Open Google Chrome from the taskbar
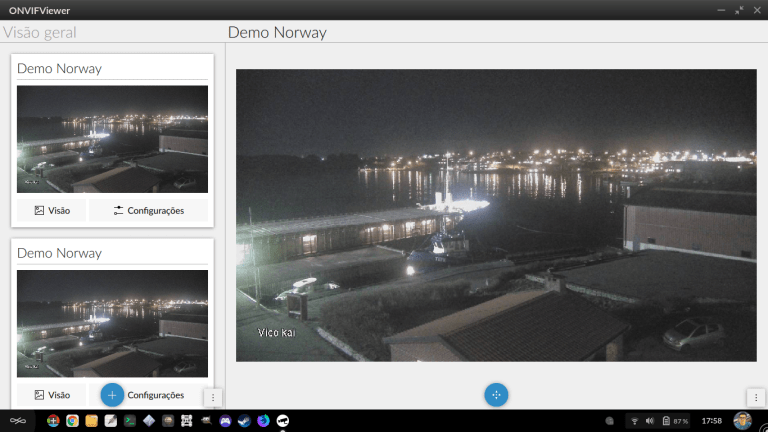This screenshot has width=768, height=432. point(73,421)
